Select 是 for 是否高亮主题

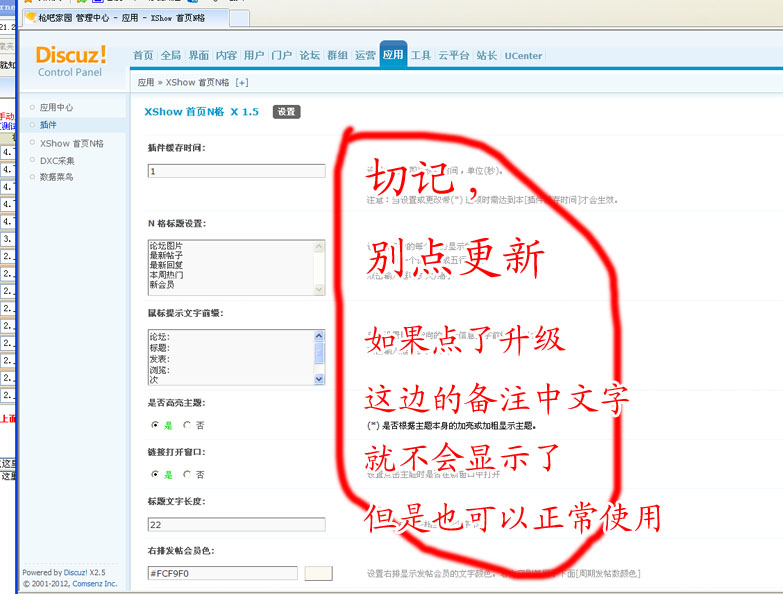155,425
